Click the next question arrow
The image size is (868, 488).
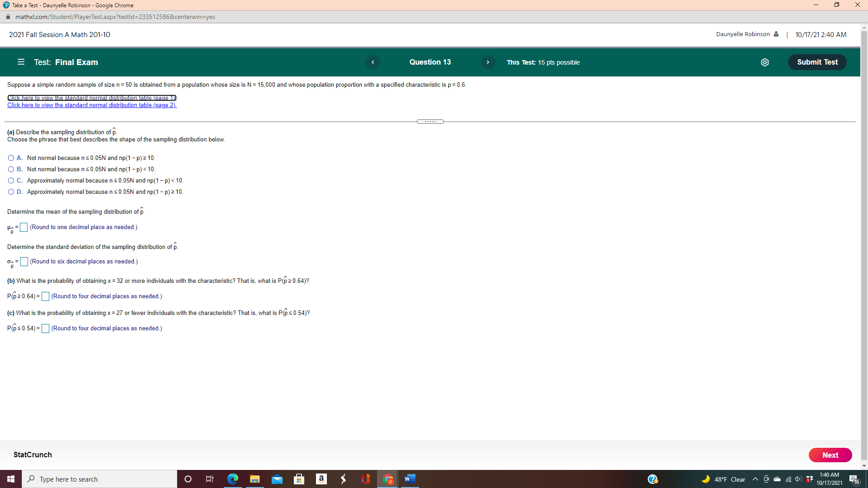click(x=488, y=62)
